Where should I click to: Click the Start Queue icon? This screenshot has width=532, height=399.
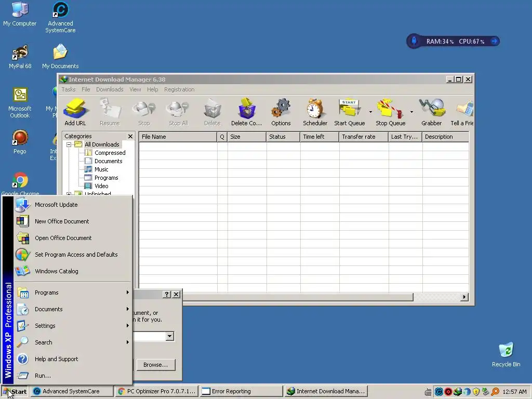pos(350,112)
